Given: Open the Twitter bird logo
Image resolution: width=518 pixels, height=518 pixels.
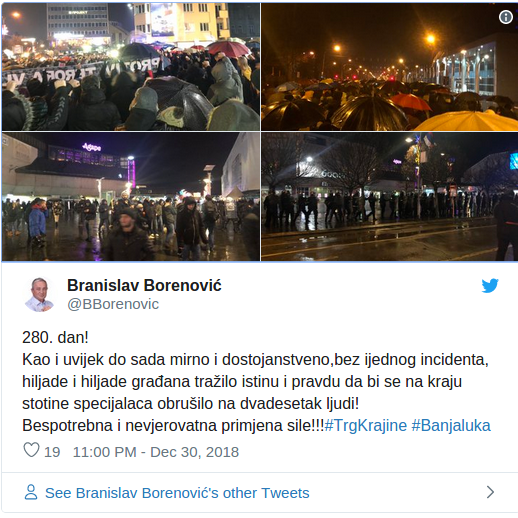Looking at the screenshot, I should [490, 285].
